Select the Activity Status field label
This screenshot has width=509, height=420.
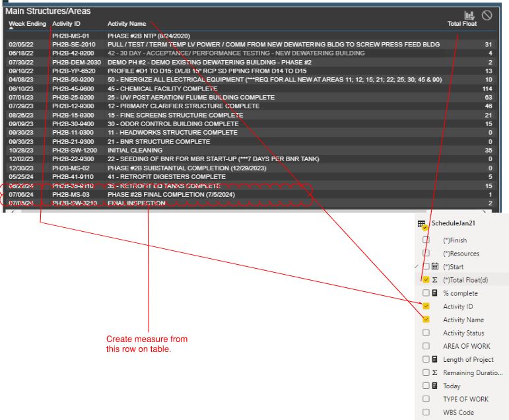point(463,333)
